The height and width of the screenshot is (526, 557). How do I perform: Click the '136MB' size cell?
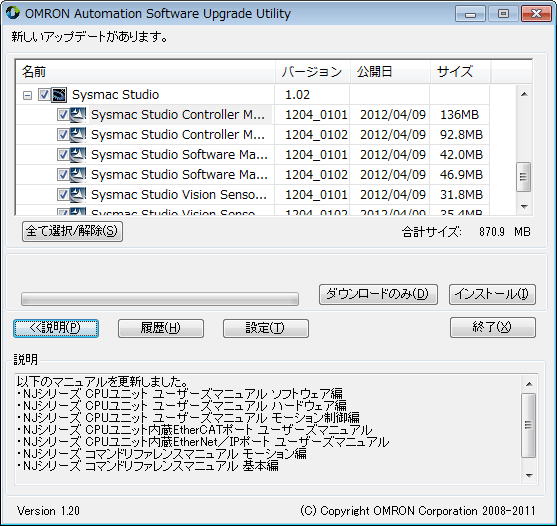click(460, 115)
